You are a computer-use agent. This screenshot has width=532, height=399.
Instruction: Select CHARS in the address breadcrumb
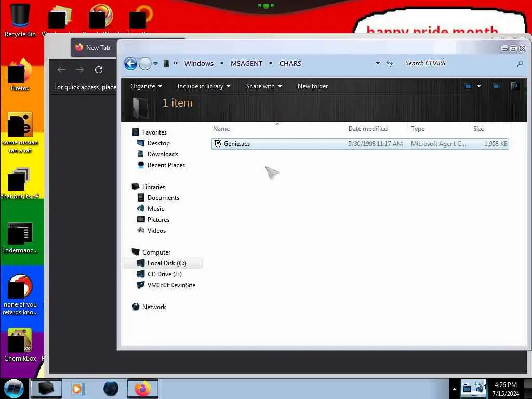[x=290, y=63]
